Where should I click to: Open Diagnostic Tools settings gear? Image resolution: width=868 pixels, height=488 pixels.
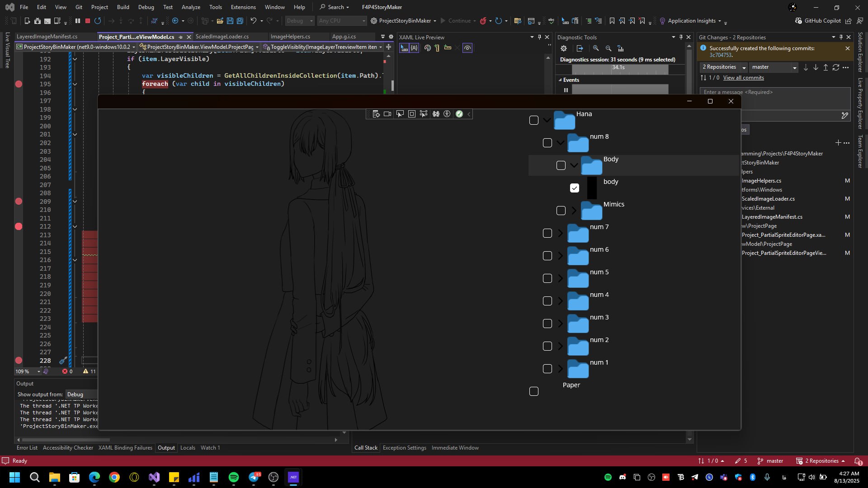564,48
